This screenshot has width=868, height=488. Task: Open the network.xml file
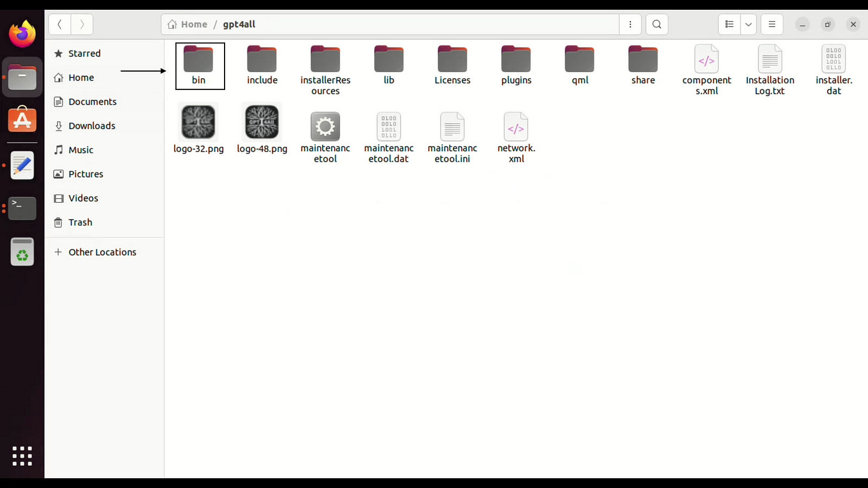tap(515, 128)
